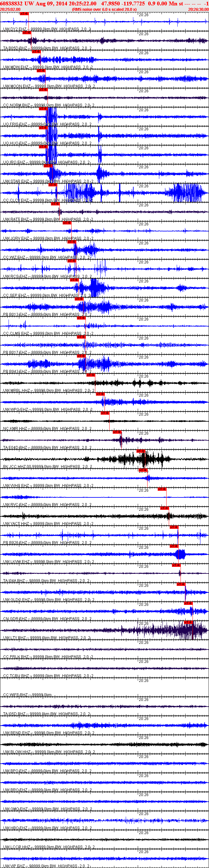209x868 pixels.
Task: Click the red pick marker on UW.JORV trace
Action: tap(66, 223)
